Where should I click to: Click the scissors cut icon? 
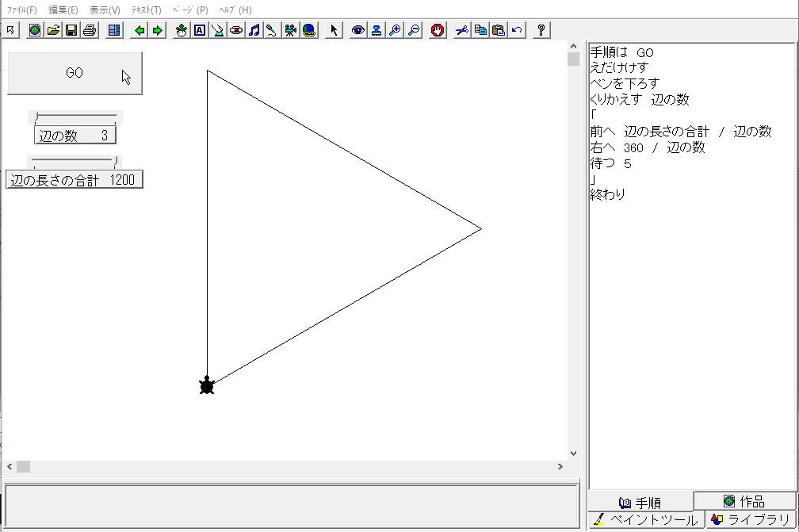[x=462, y=30]
